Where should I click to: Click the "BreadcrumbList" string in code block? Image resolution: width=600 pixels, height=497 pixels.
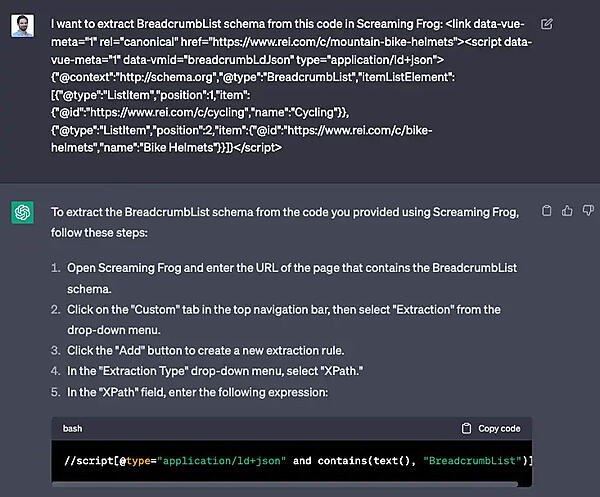(x=470, y=459)
